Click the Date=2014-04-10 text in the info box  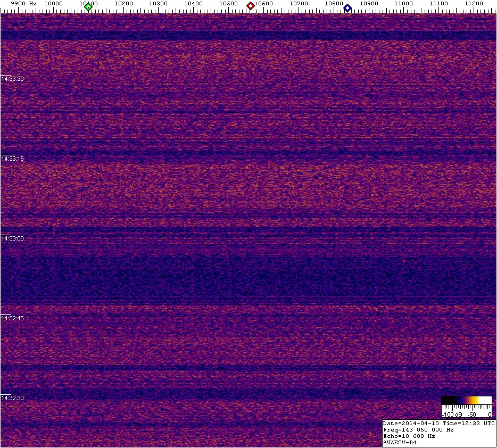point(407,423)
